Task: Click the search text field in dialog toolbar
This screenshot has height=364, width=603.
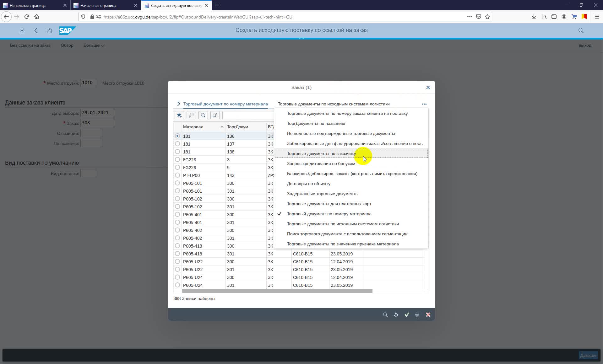Action: click(248, 115)
